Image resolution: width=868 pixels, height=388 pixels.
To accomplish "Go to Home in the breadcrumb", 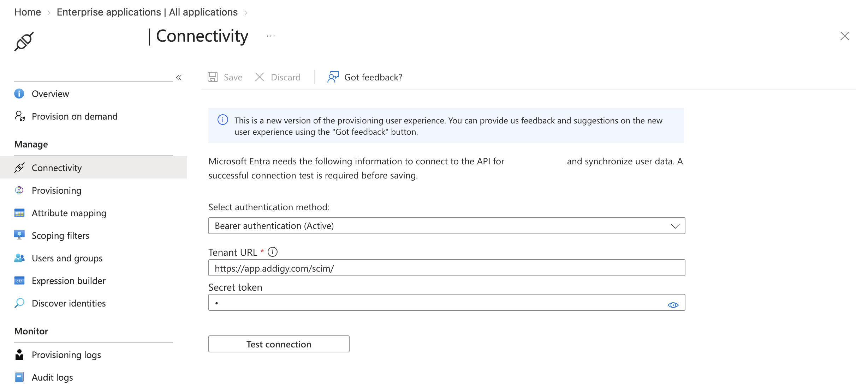I will 28,12.
